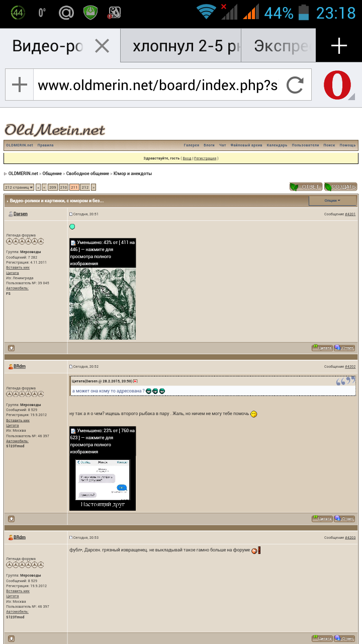The image size is (362, 644).
Task: Jump to next page with the arrow button
Action: pyautogui.click(x=94, y=187)
